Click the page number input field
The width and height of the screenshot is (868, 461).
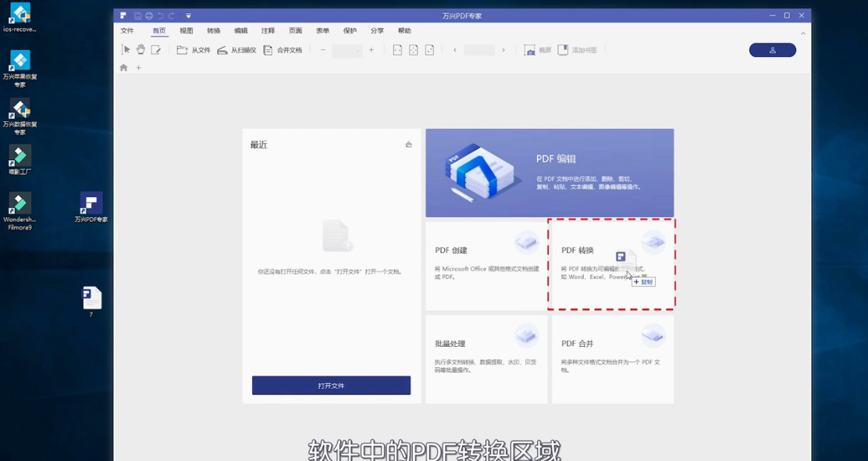[x=478, y=50]
